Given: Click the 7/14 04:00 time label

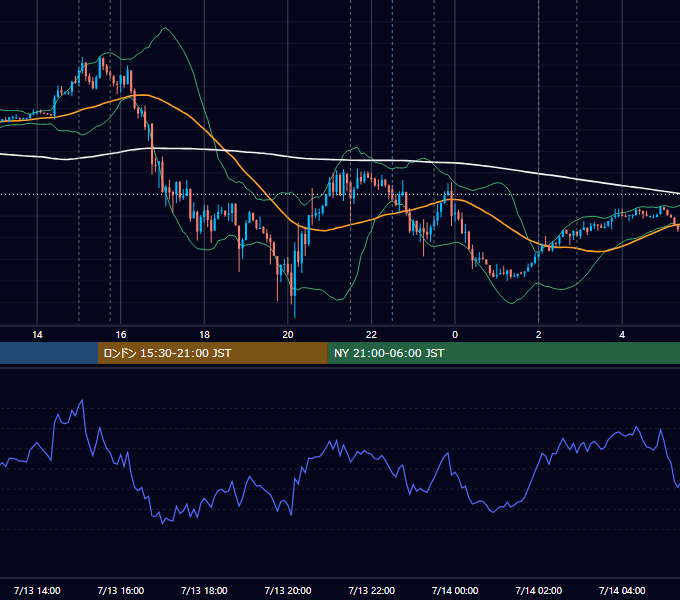Looking at the screenshot, I should (x=622, y=590).
